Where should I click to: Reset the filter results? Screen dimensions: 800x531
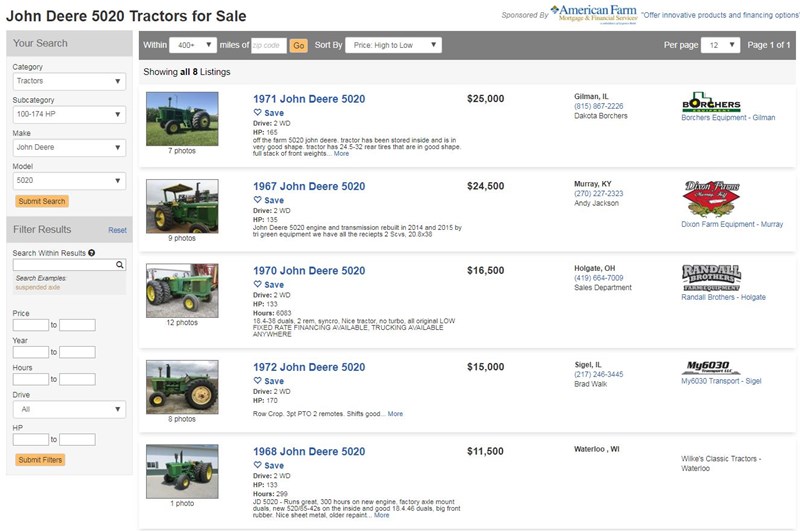(x=117, y=231)
